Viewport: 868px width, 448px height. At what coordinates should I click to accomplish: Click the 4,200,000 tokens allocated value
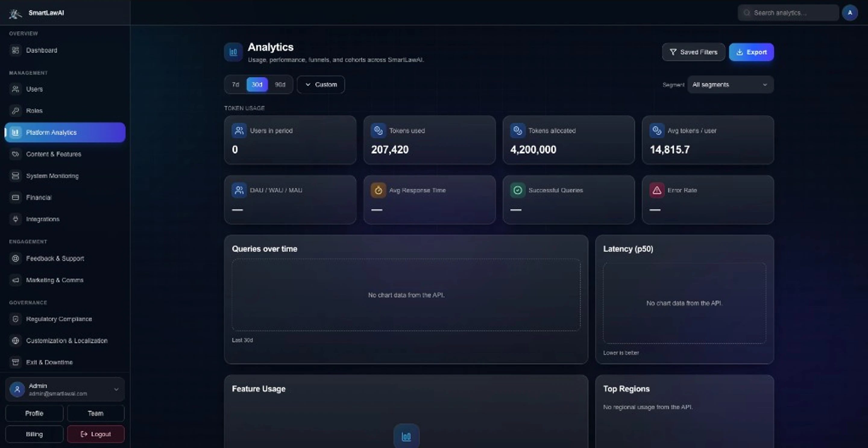coord(533,149)
